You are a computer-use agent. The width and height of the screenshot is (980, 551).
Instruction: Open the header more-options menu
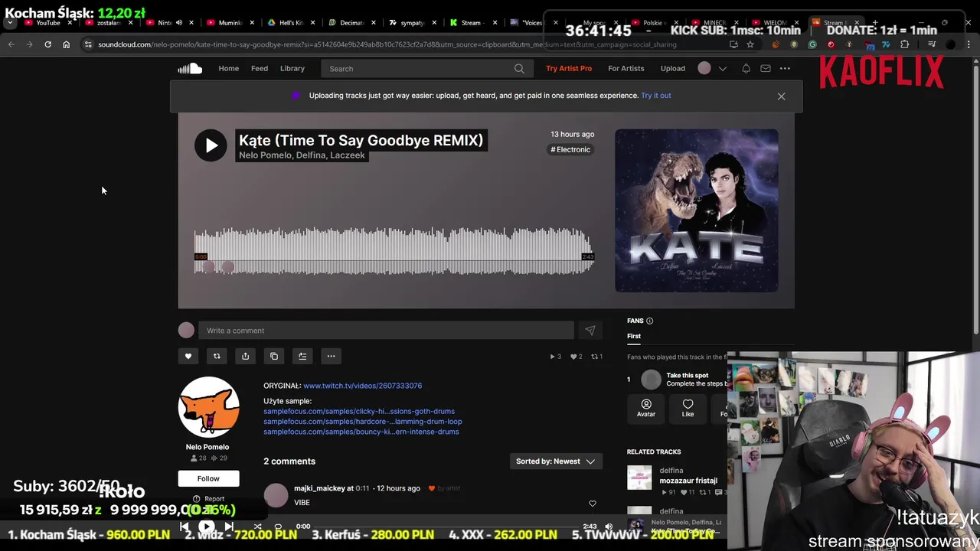click(785, 69)
